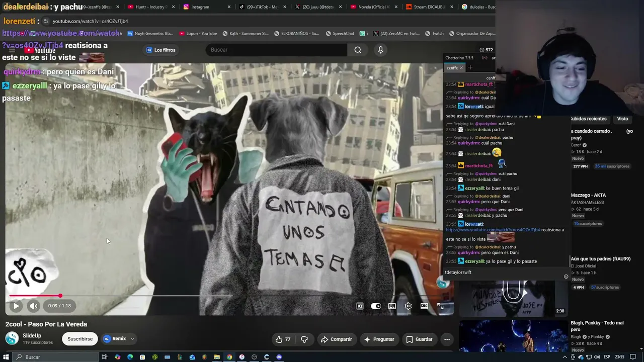This screenshot has width=644, height=362.
Task: Click the YouTube search field
Action: pos(276,50)
